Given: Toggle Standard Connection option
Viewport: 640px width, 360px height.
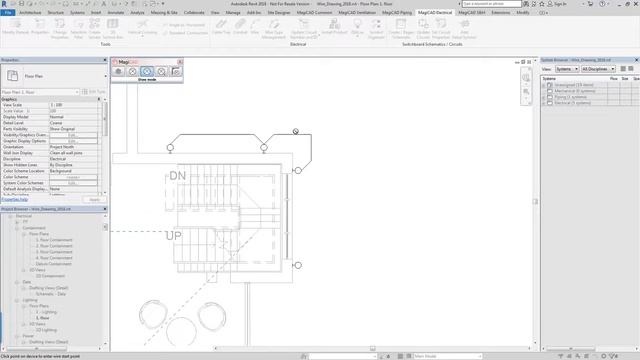Looking at the screenshot, I should click(x=186, y=33).
